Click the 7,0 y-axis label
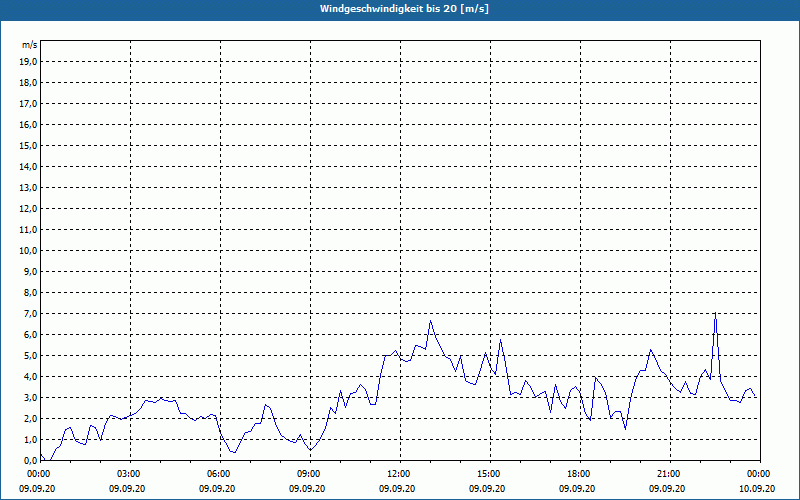The image size is (800, 500). click(x=30, y=313)
